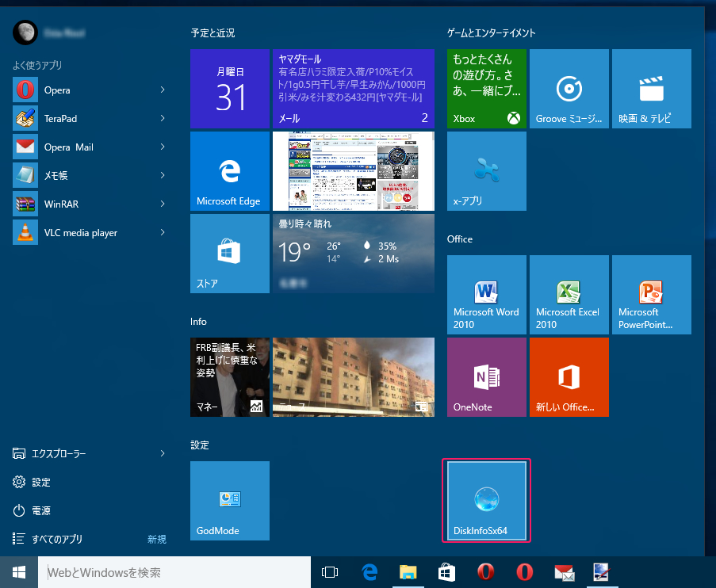Screen dimensions: 716x588
Task: Launch Microsoft Excel 2010 tile
Action: point(569,295)
